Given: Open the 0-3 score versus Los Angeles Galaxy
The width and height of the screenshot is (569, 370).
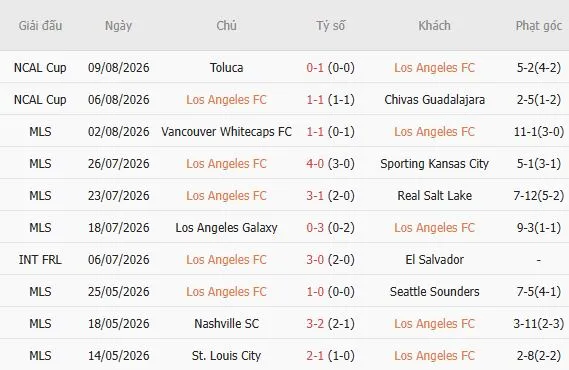Looking at the screenshot, I should pos(315,228).
